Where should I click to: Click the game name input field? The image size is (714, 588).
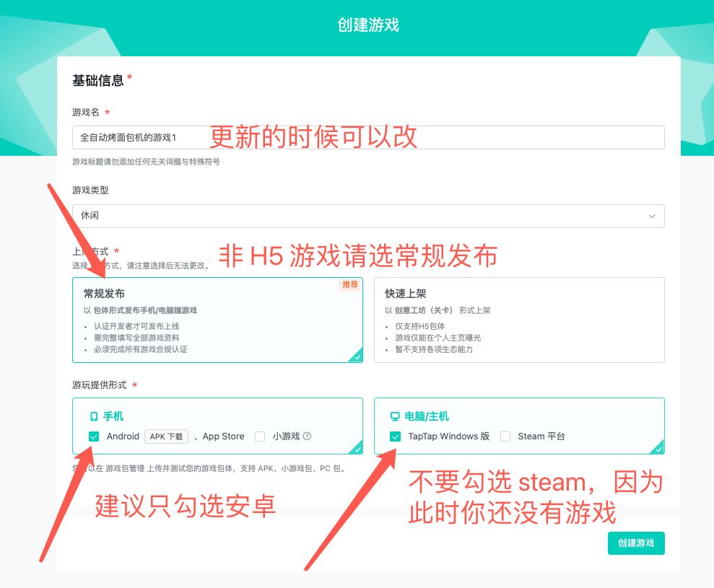point(368,138)
